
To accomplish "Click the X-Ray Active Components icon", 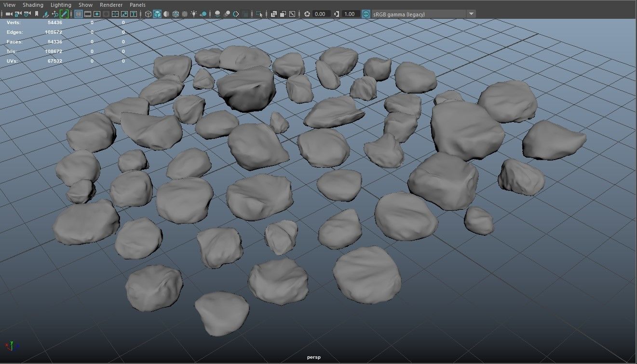I will click(x=283, y=14).
